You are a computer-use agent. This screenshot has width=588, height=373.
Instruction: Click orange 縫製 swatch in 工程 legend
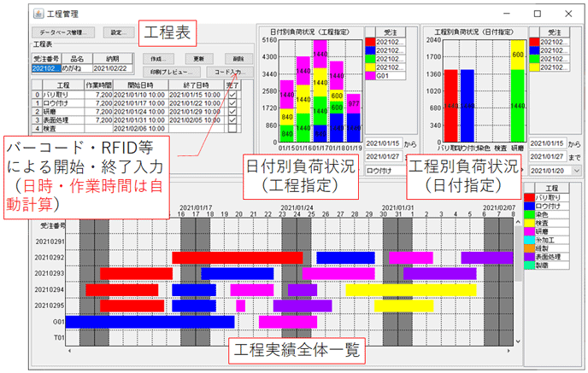529,248
